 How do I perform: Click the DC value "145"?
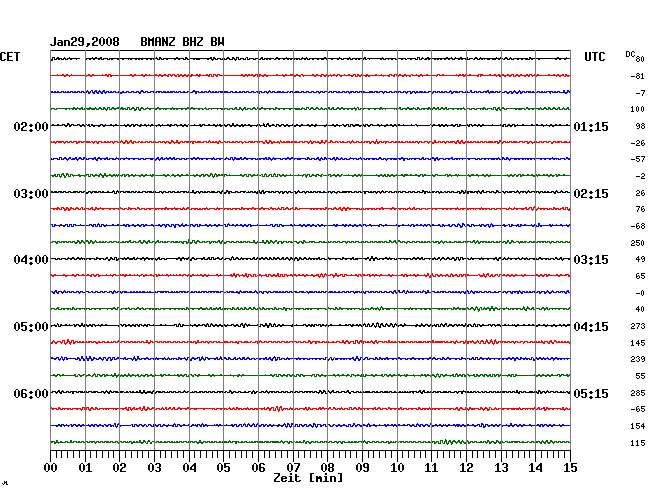click(x=638, y=343)
